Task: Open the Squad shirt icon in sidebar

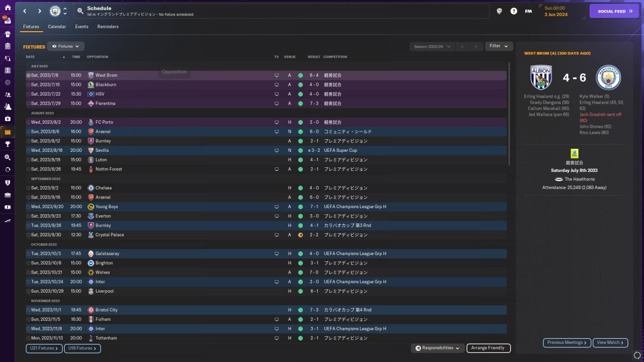Action: click(7, 34)
